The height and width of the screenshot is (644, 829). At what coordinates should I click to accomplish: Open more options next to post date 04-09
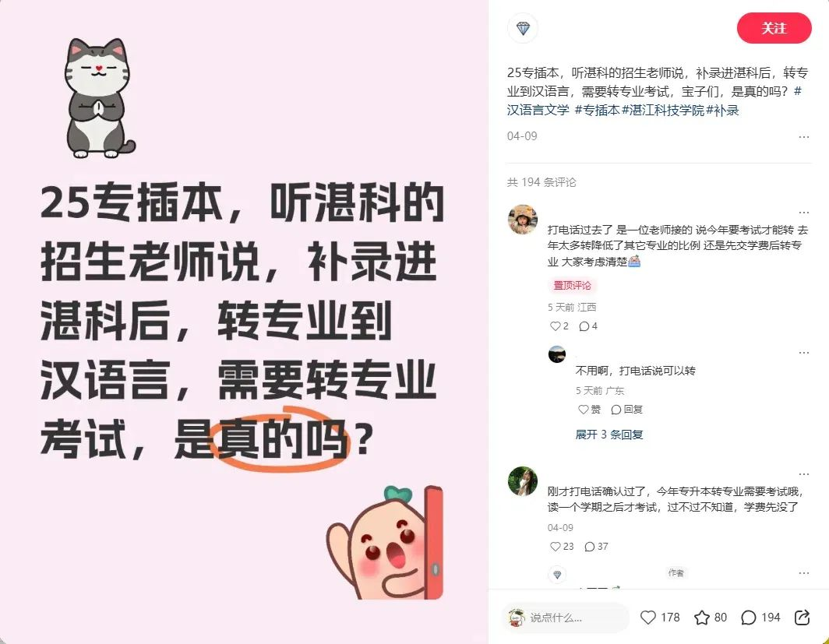(x=803, y=137)
